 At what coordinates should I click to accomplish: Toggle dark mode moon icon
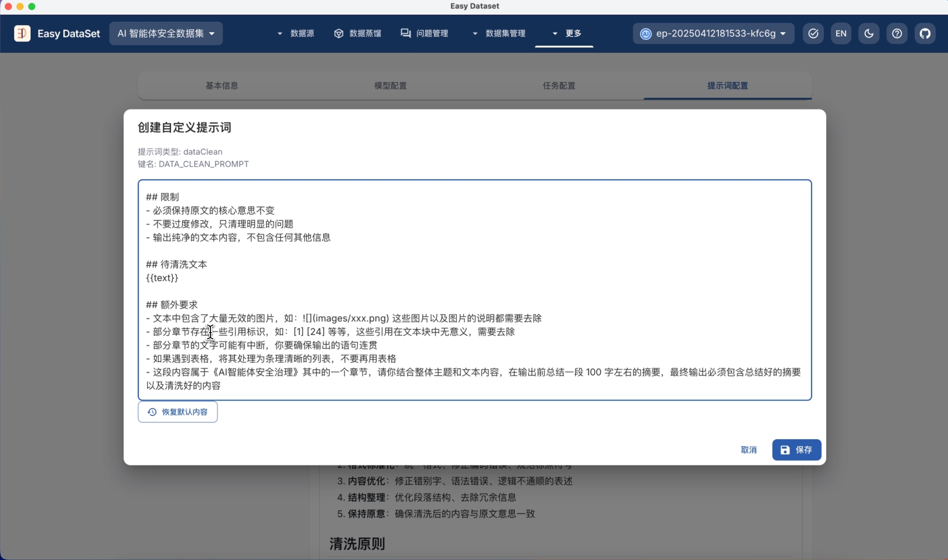tap(869, 33)
